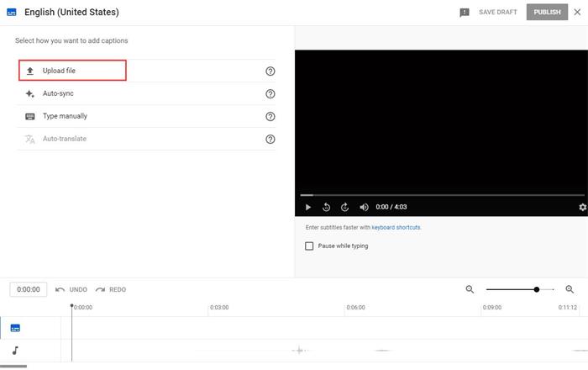The height and width of the screenshot is (370, 588).
Task: Open the send feedback icon
Action: pyautogui.click(x=465, y=13)
